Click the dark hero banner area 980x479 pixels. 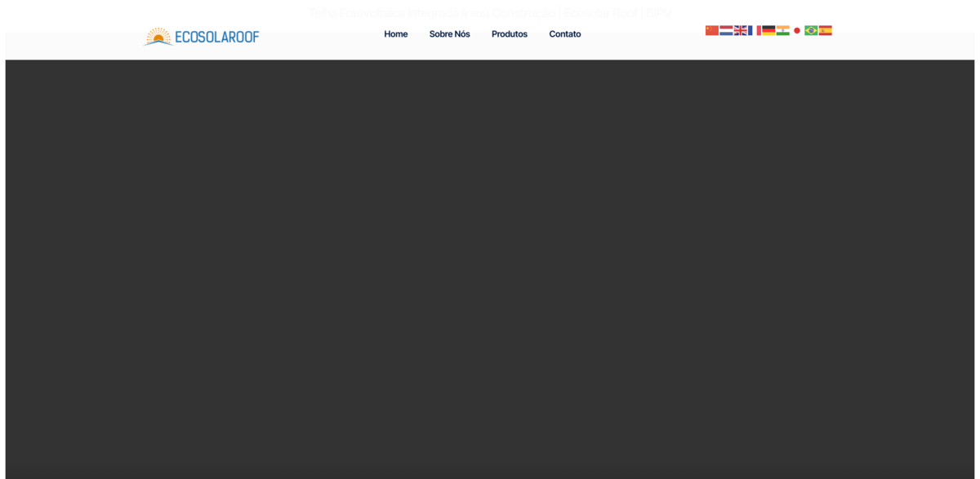coord(490,269)
